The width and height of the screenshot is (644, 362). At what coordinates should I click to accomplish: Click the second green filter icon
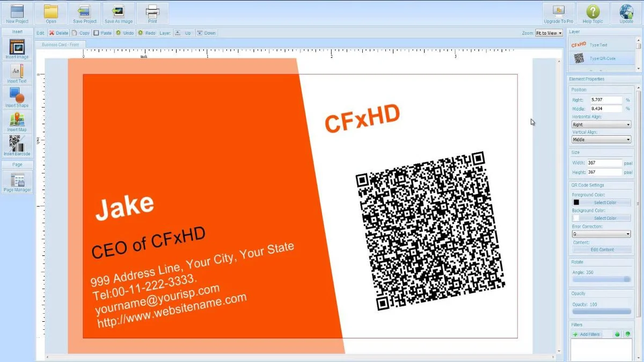[x=627, y=334]
